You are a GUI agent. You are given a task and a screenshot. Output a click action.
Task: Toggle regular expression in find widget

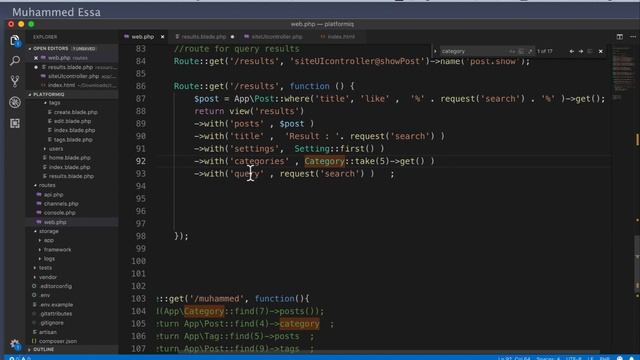(530, 51)
